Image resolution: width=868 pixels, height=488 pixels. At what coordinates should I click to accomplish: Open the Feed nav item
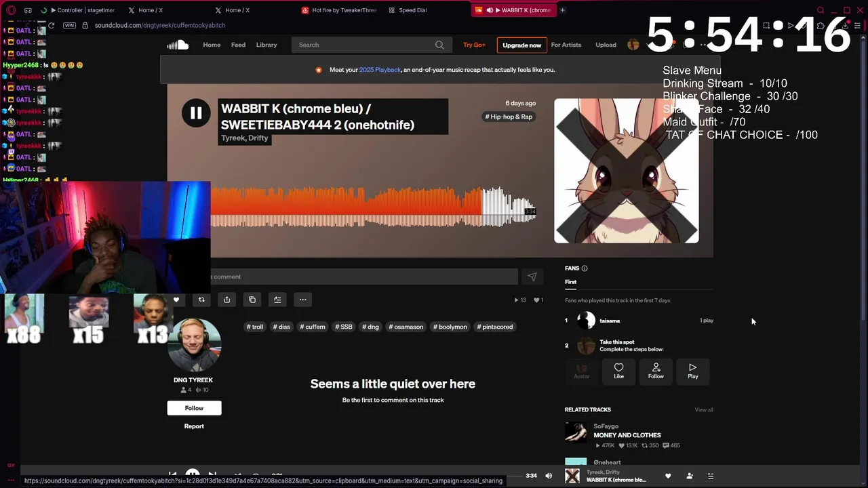(x=238, y=45)
